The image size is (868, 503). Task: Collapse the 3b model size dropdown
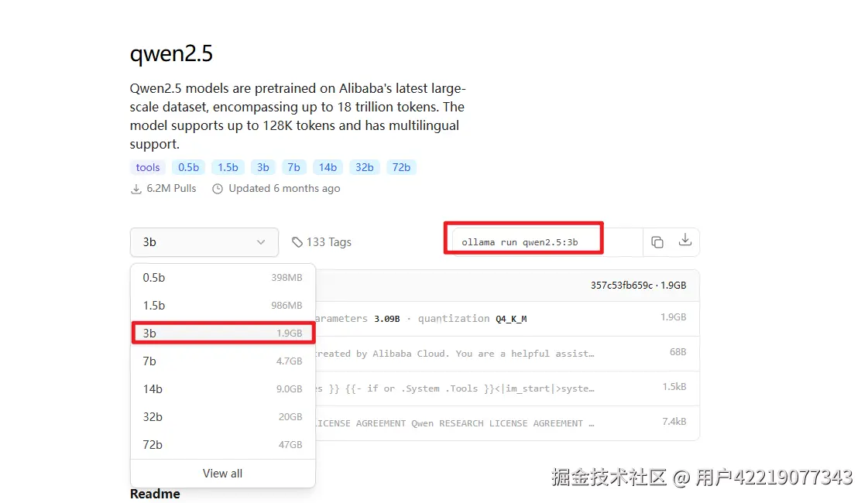204,242
